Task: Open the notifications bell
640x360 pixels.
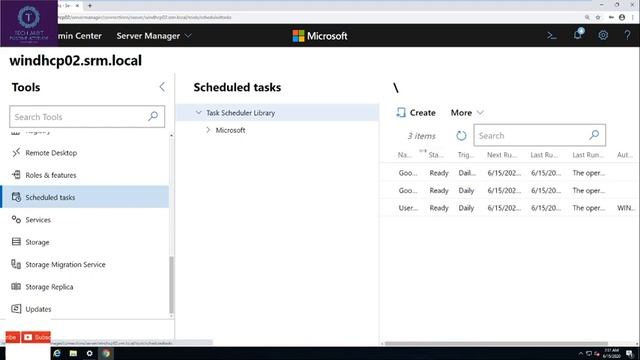Action: (578, 34)
